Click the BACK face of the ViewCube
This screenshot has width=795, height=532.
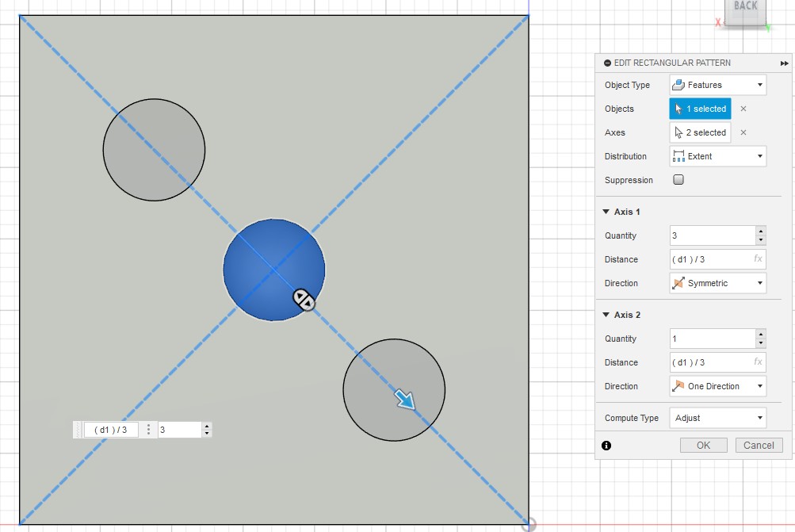point(745,10)
